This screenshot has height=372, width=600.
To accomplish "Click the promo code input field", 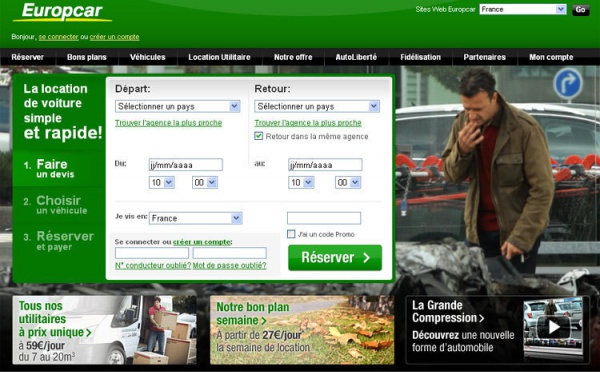I will tap(324, 218).
